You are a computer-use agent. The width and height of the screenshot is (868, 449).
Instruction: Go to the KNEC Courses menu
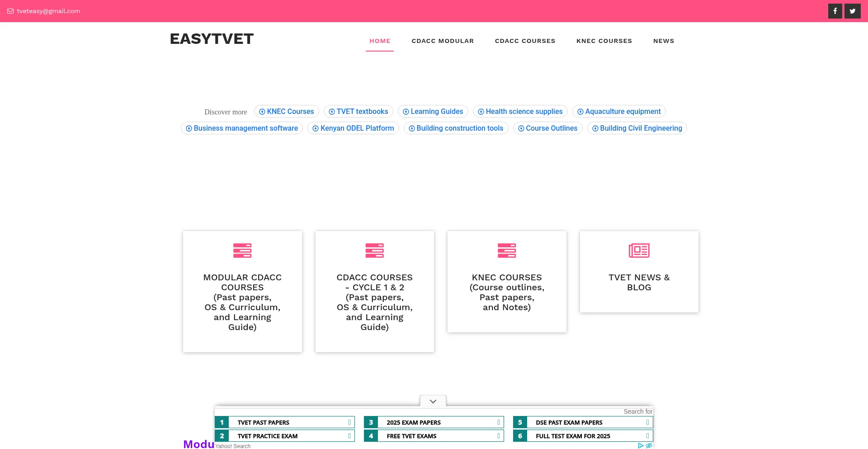(604, 41)
